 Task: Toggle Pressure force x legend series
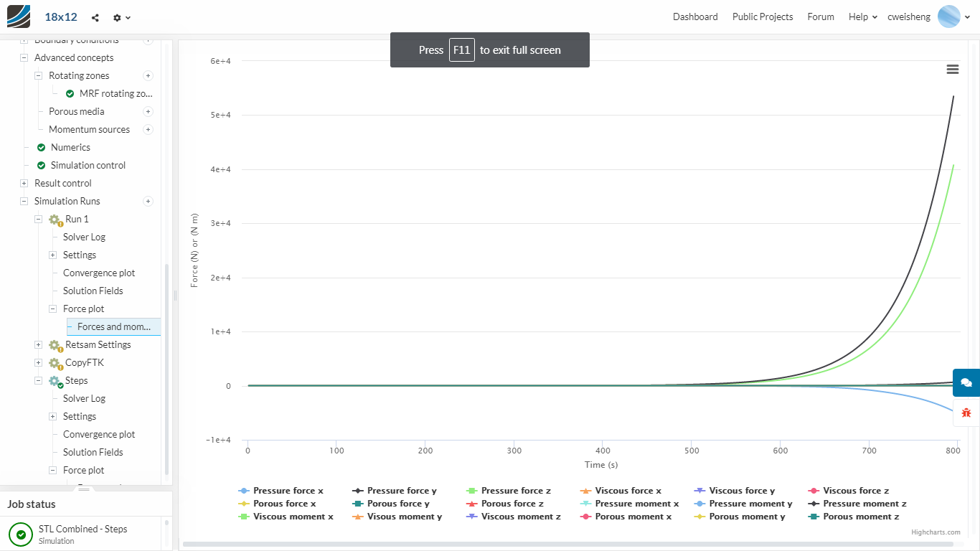(x=281, y=491)
